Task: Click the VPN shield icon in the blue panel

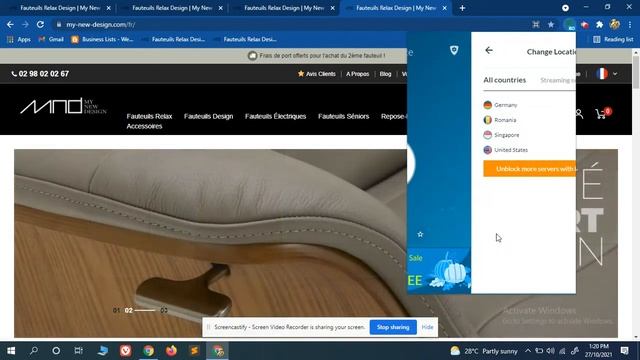Action: [x=454, y=50]
